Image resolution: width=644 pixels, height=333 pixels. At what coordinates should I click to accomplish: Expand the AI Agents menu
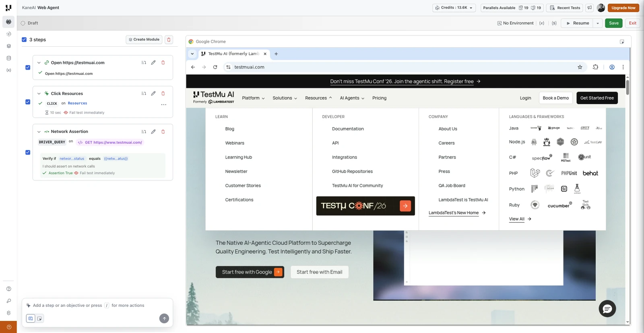point(352,98)
